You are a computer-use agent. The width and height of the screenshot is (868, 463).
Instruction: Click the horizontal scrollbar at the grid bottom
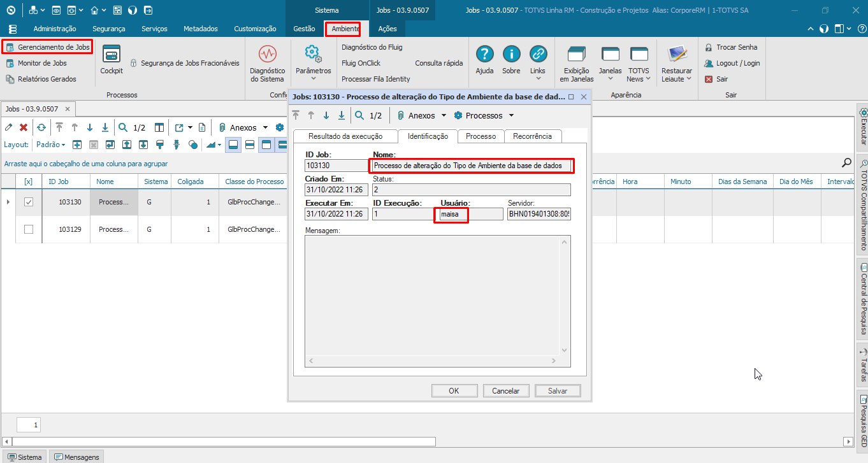(x=223, y=441)
